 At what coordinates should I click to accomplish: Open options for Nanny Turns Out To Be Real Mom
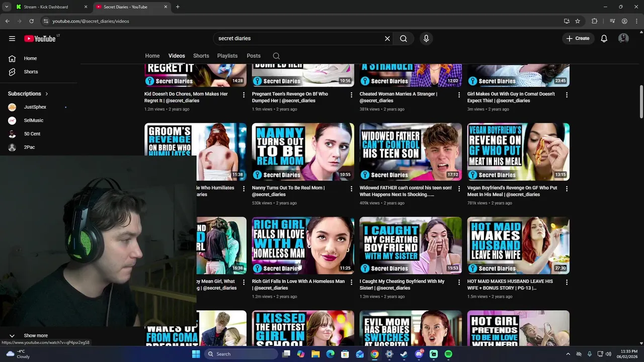(351, 189)
